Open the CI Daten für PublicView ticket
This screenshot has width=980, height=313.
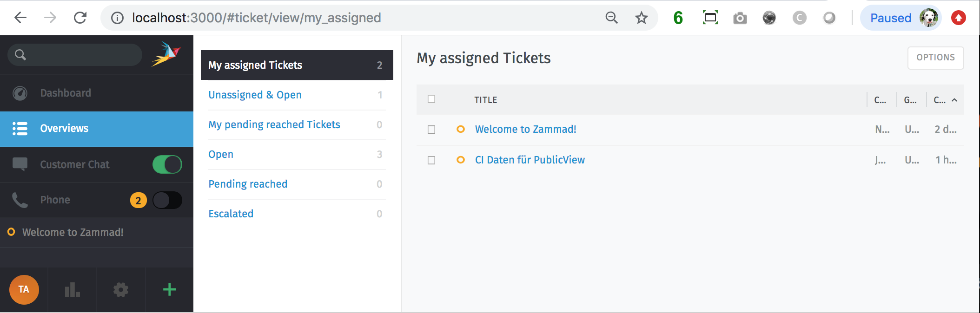coord(530,160)
